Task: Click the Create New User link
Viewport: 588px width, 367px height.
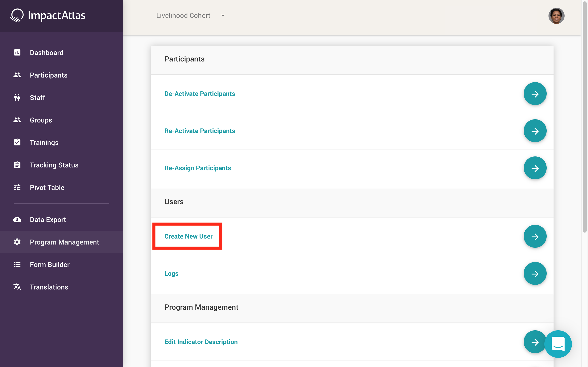Action: coord(188,236)
